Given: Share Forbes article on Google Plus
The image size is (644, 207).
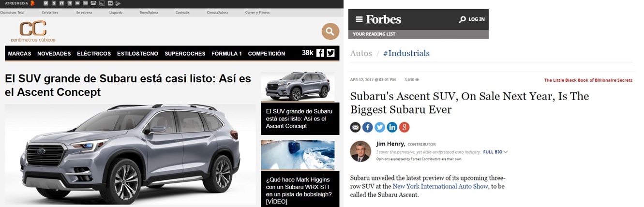Looking at the screenshot, I should [404, 127].
